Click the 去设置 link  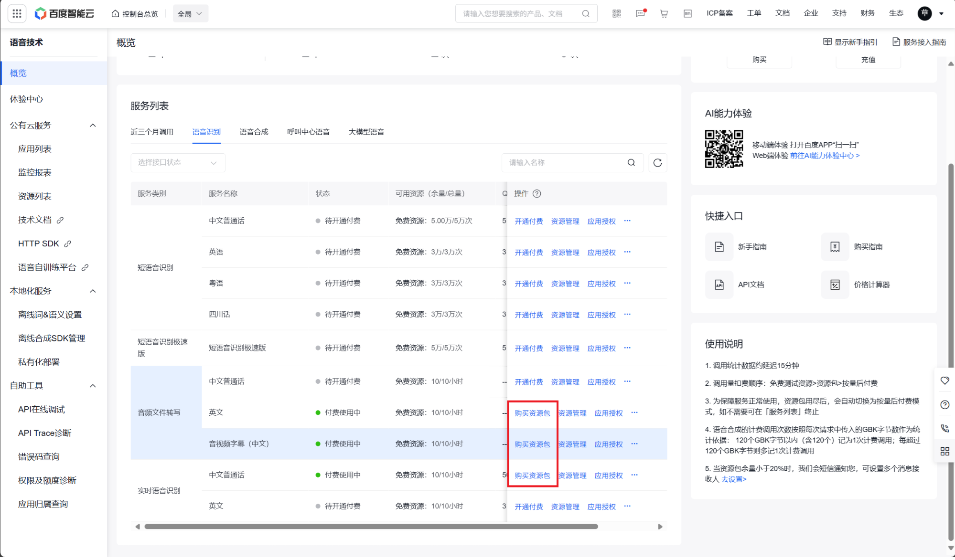[x=734, y=479]
